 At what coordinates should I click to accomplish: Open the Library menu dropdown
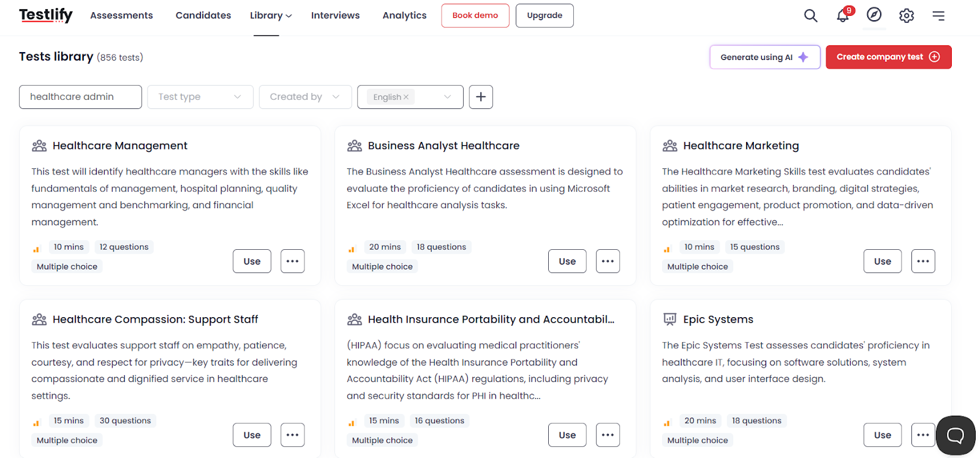point(271,15)
